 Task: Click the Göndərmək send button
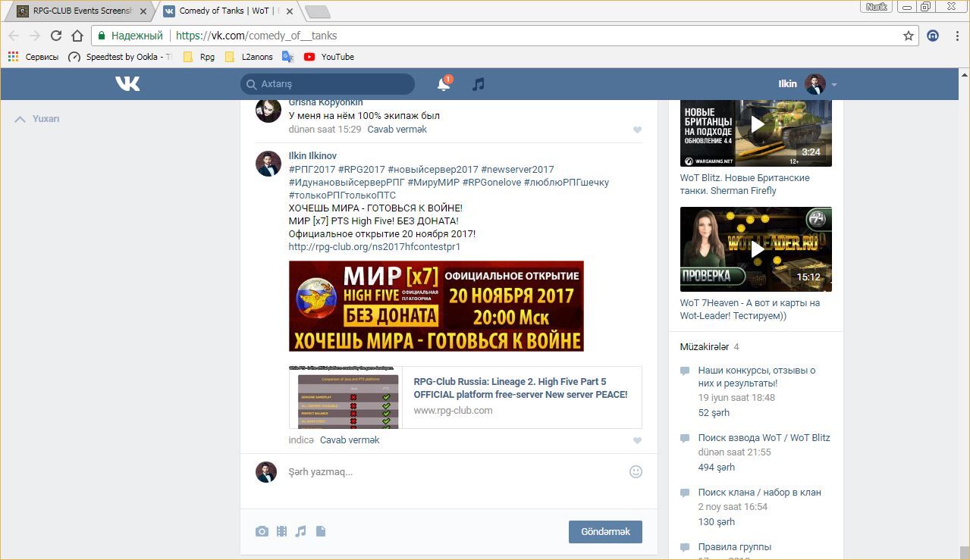(605, 532)
